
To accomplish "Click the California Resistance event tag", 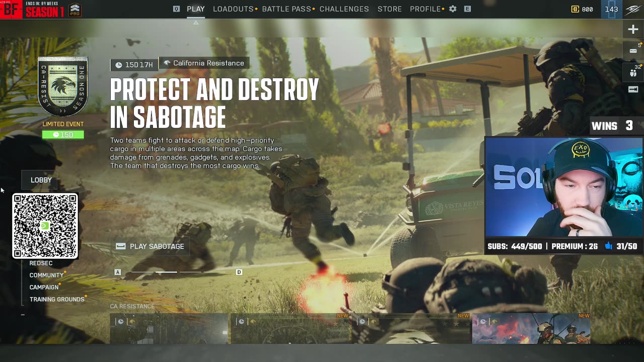I will coord(204,63).
